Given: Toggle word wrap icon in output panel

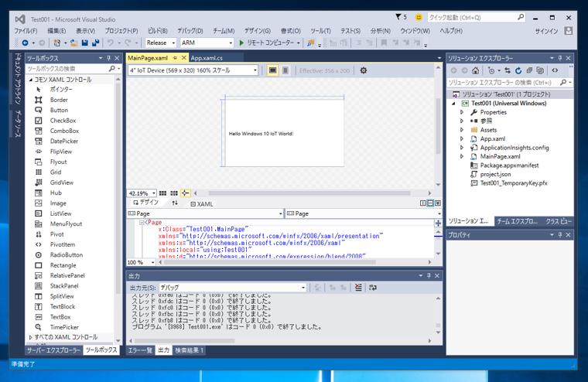Looking at the screenshot, I should pos(373,288).
